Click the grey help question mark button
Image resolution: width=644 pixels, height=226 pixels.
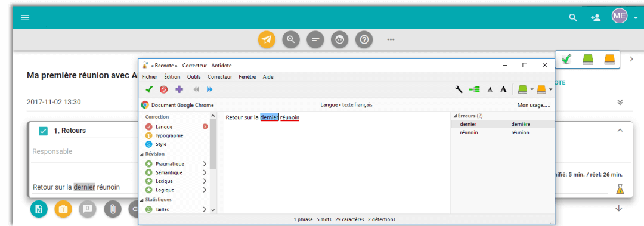[364, 39]
